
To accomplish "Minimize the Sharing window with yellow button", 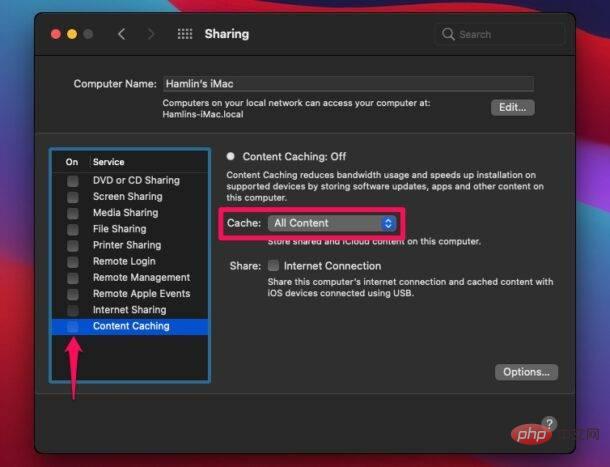I will pyautogui.click(x=73, y=34).
